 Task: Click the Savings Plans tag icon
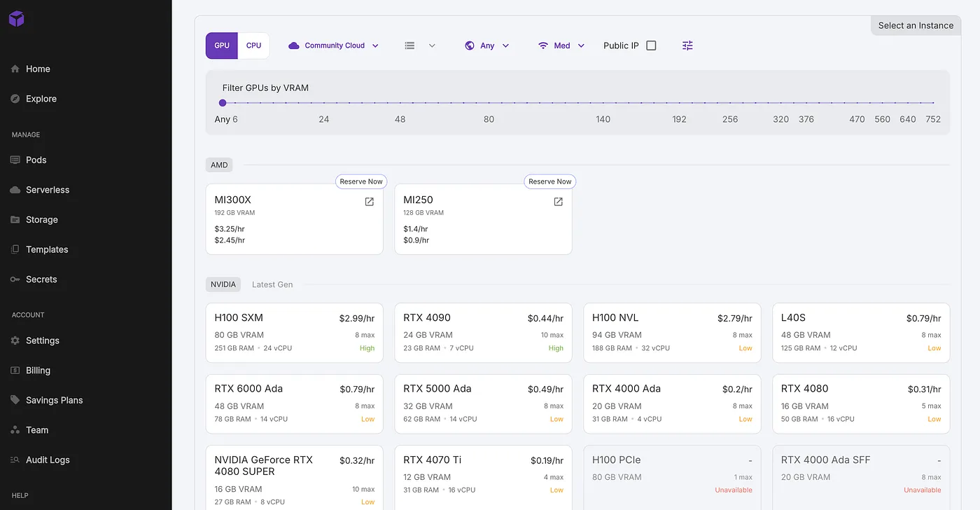coord(15,400)
